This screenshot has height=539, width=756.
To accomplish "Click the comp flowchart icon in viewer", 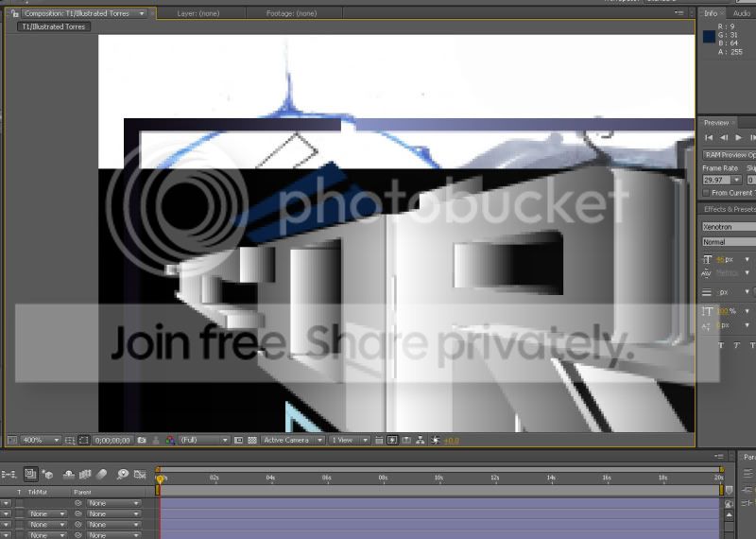I will (421, 440).
